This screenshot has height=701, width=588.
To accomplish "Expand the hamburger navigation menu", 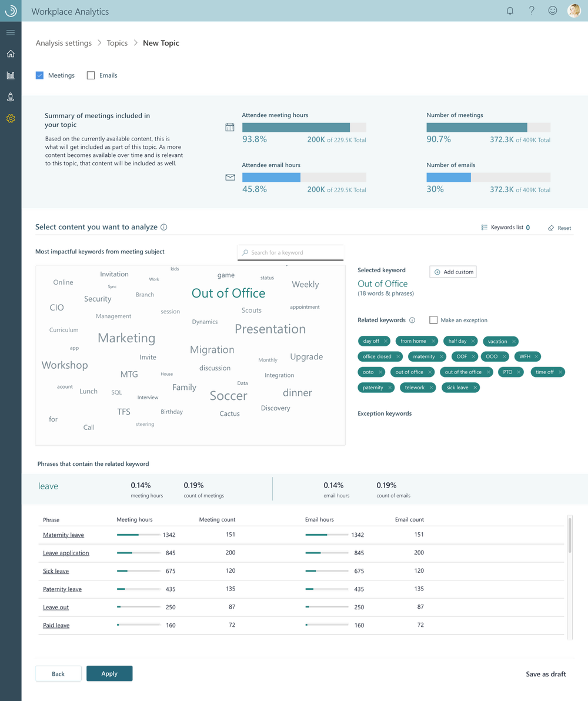I will (x=10, y=32).
